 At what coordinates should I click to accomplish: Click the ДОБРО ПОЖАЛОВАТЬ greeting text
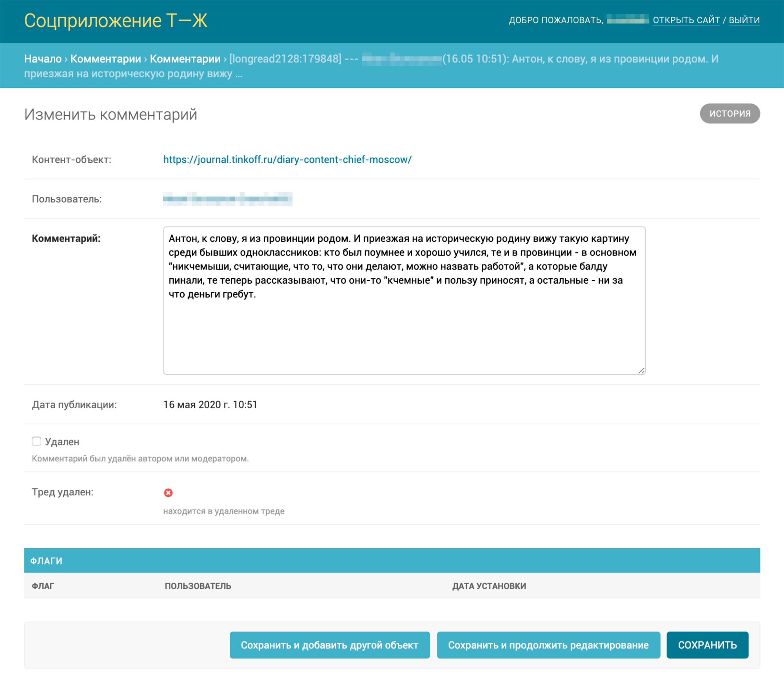pos(555,20)
